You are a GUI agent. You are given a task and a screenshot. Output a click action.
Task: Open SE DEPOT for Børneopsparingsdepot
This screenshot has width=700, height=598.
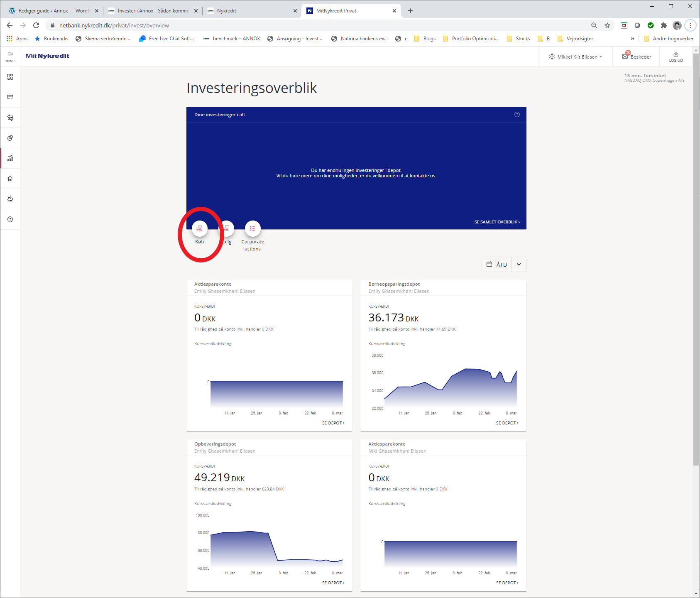click(507, 423)
